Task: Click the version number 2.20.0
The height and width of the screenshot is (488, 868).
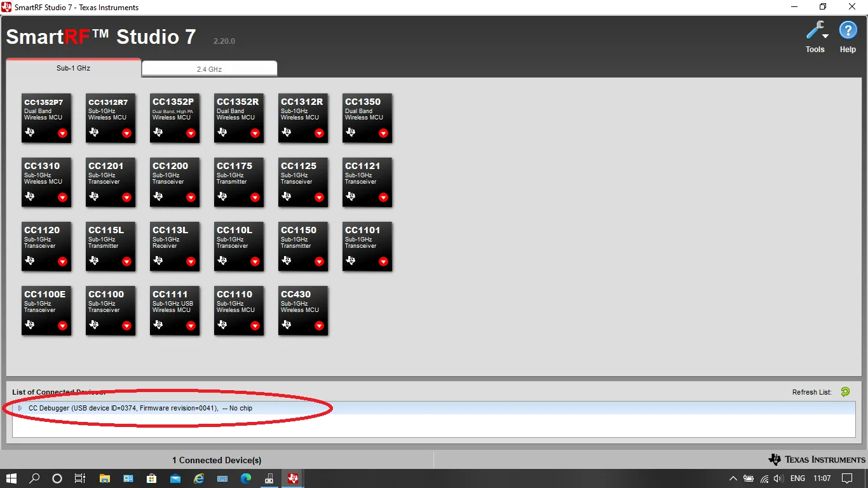Action: point(224,41)
